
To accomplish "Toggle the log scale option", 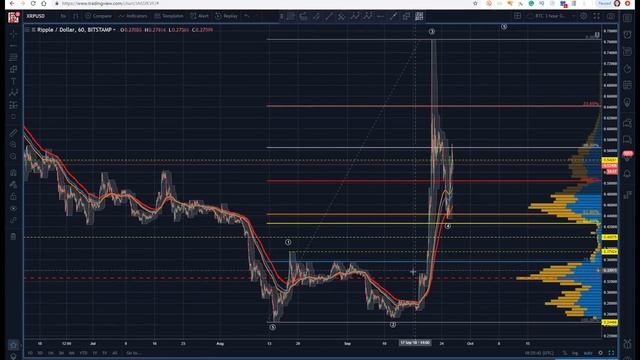I will (575, 353).
